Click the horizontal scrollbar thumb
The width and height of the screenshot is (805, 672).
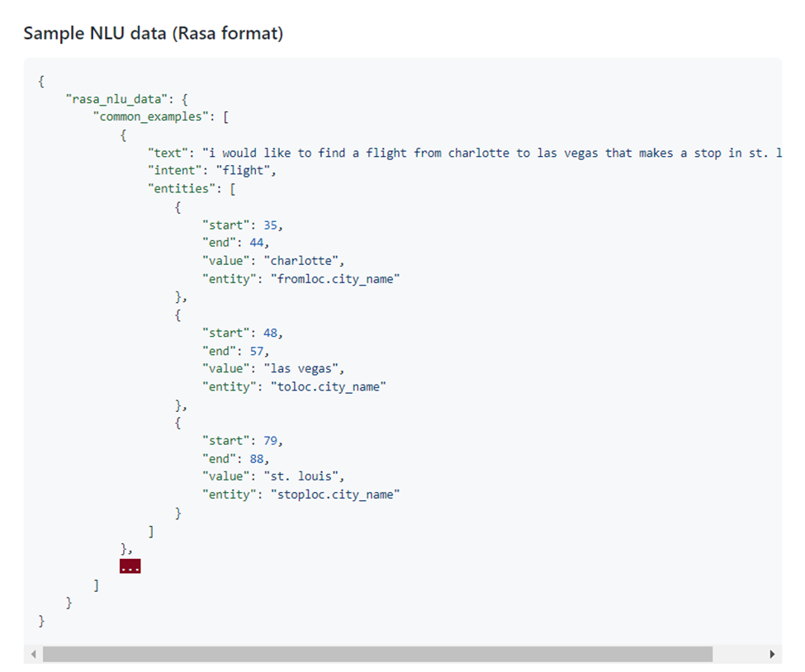[377, 654]
